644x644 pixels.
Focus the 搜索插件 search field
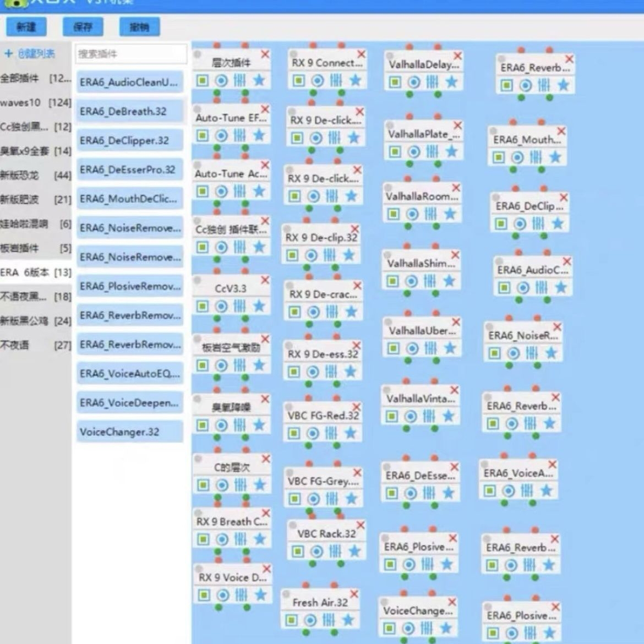130,54
